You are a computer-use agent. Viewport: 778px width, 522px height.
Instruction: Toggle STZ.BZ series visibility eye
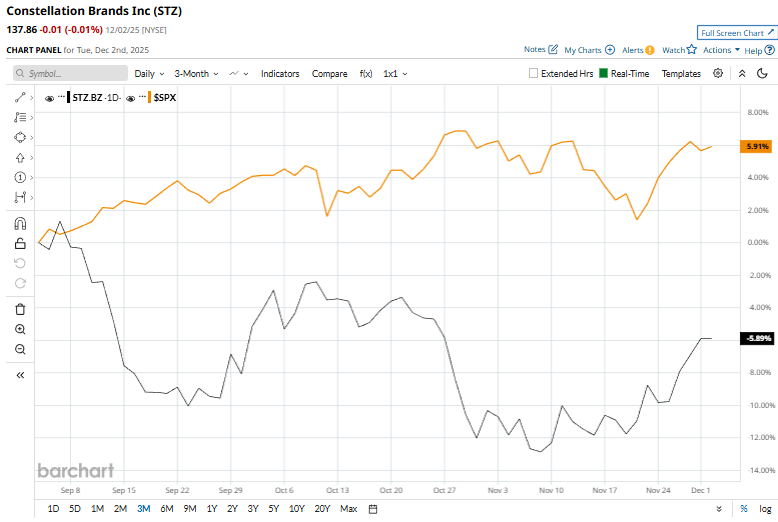[49, 99]
